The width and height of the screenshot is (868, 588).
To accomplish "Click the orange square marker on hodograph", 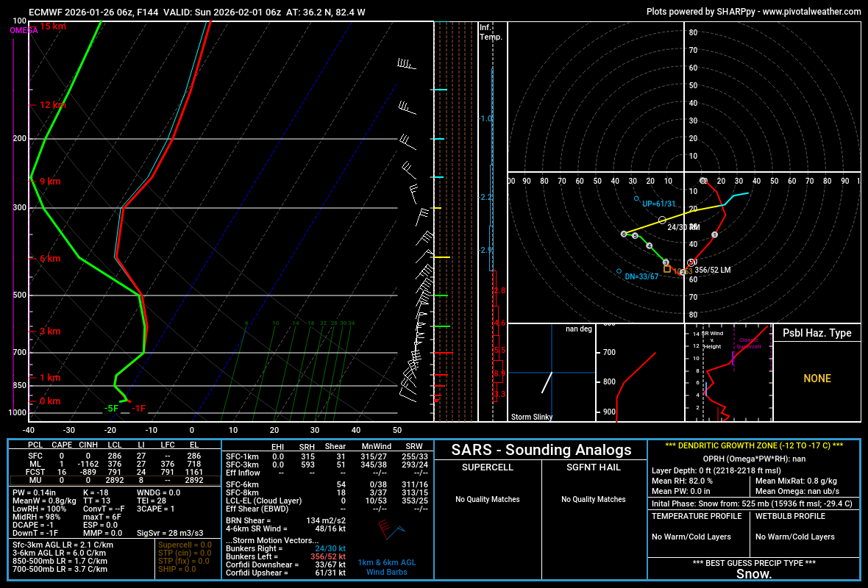I will [x=667, y=270].
